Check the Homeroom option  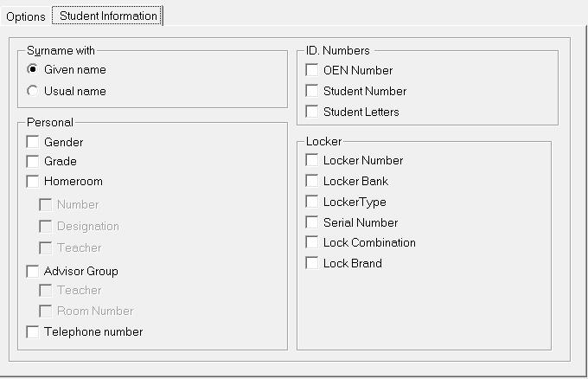tap(33, 182)
